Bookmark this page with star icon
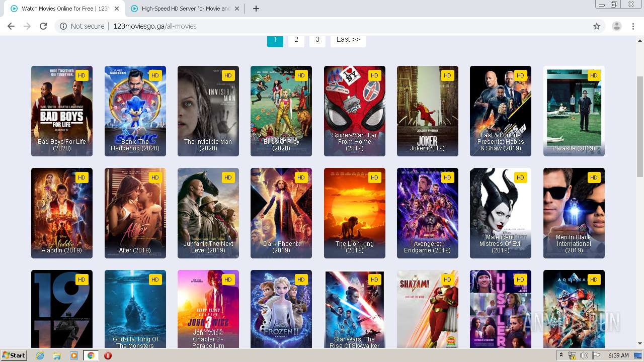Viewport: 644px width, 362px height. 597,26
